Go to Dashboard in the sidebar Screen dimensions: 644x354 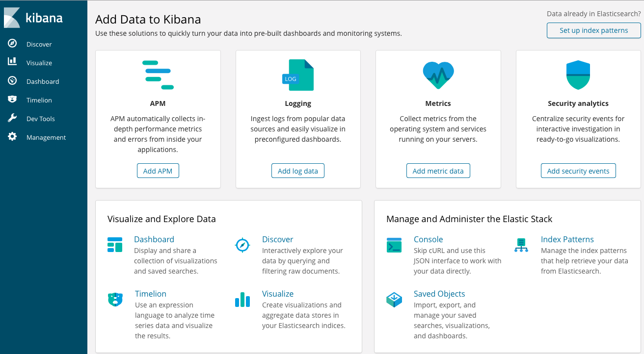(x=43, y=81)
